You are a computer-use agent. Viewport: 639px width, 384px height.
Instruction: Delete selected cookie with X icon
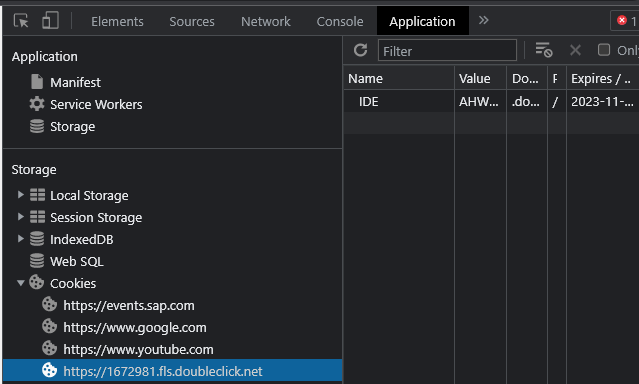[575, 50]
